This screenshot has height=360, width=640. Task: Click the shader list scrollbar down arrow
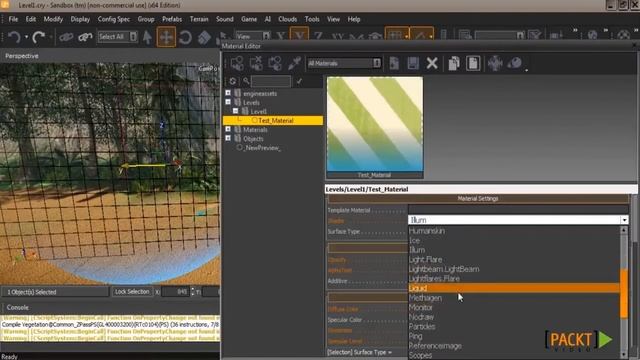pos(624,354)
